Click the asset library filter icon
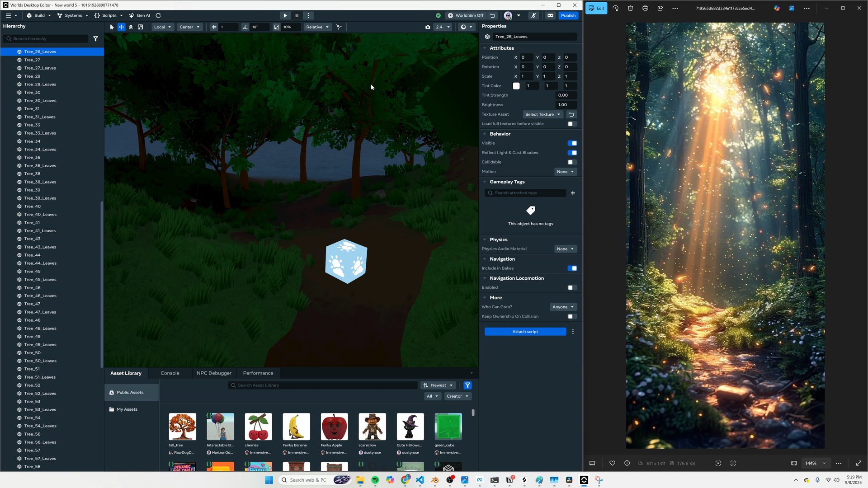The image size is (868, 488). (x=467, y=385)
